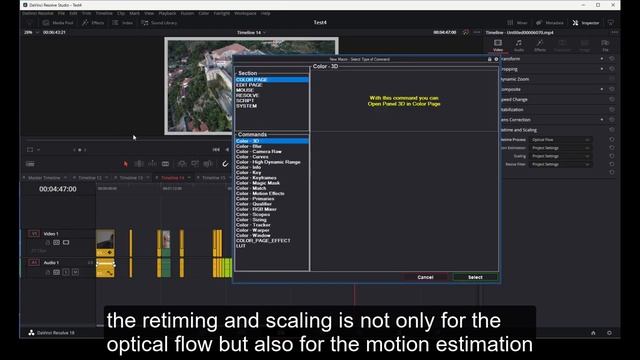640x360 pixels.
Task: Open the Fusion menu
Action: tap(187, 13)
